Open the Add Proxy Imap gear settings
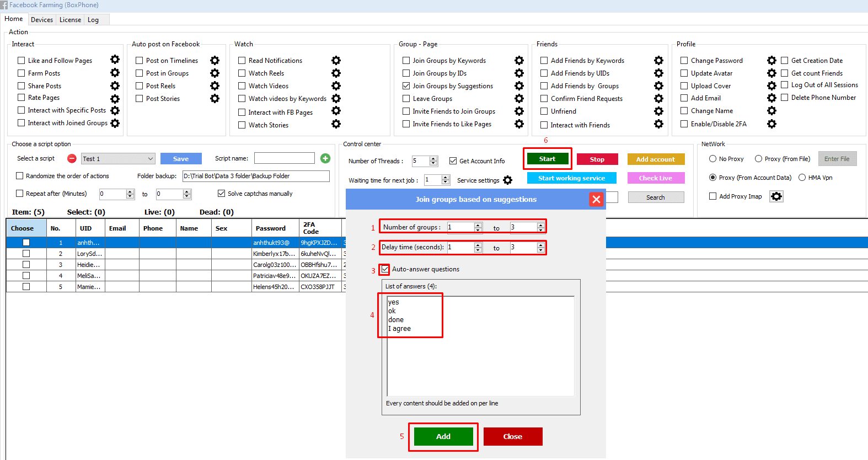Viewport: 868px width, 460px height. point(776,196)
